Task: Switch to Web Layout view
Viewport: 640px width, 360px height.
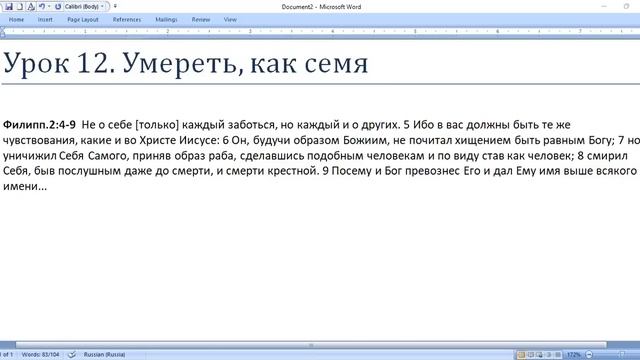Action: 540,355
